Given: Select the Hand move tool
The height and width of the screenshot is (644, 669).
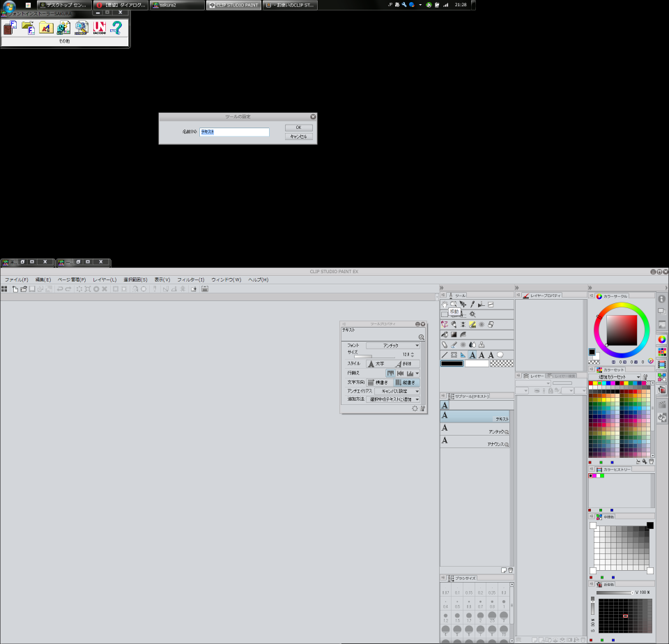Looking at the screenshot, I should pyautogui.click(x=444, y=305).
